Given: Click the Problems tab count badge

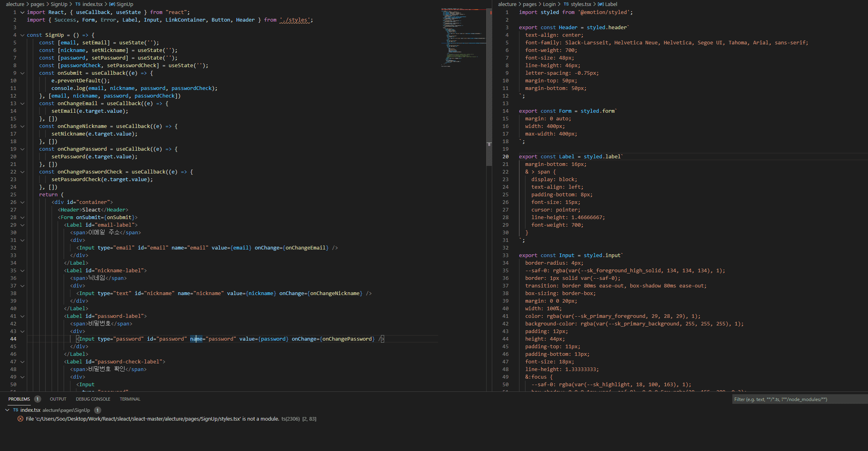Looking at the screenshot, I should 37,399.
